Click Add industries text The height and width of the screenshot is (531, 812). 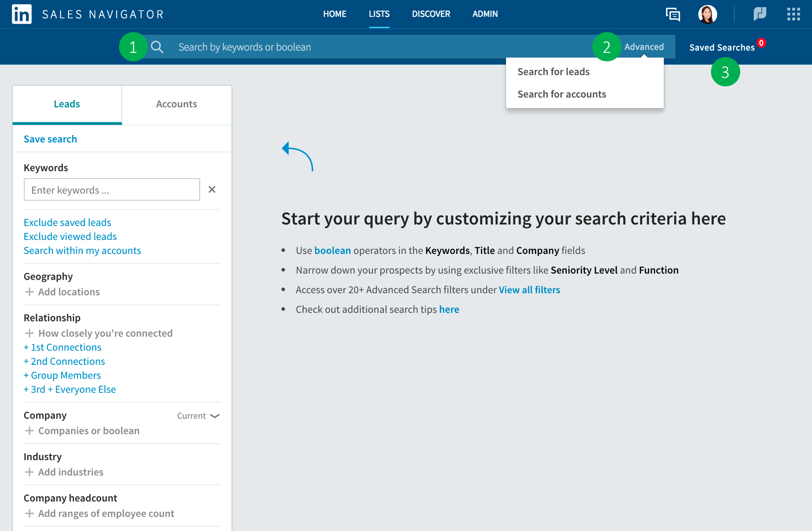(x=71, y=472)
